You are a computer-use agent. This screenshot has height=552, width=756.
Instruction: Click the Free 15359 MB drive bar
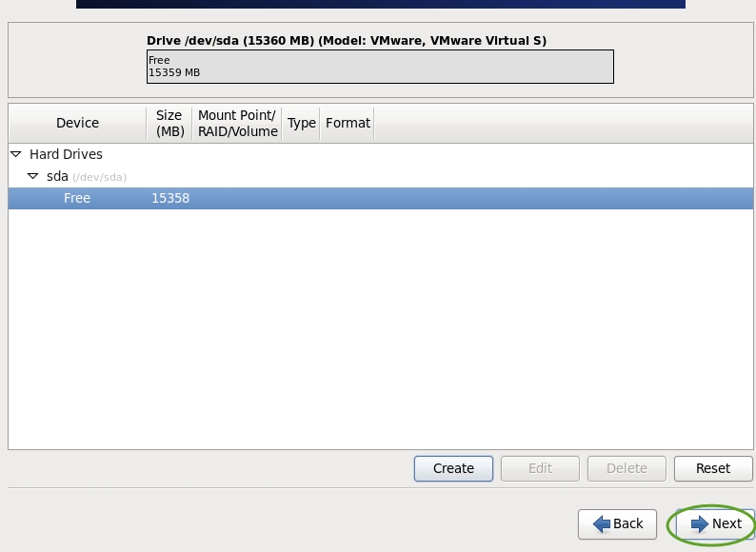coord(380,67)
